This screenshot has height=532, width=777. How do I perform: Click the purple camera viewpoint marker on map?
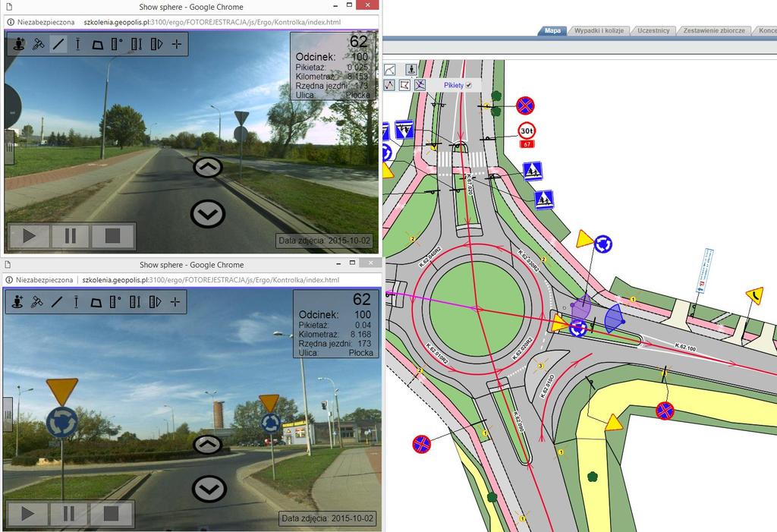[580, 307]
